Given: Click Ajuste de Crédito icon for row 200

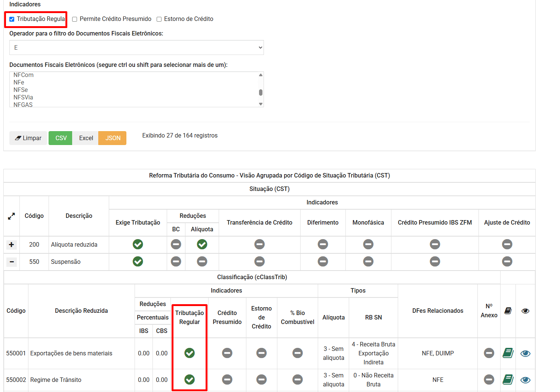Looking at the screenshot, I should 507,244.
